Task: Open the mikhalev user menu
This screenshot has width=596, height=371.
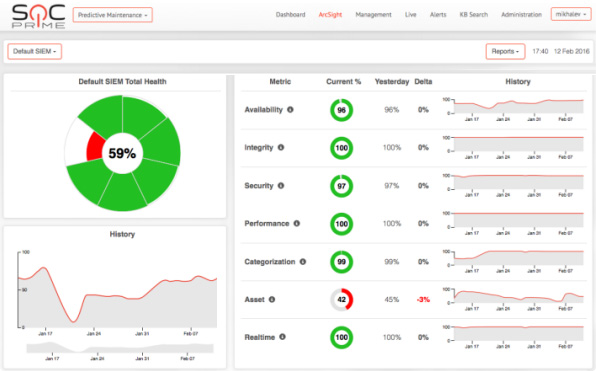Action: click(571, 14)
